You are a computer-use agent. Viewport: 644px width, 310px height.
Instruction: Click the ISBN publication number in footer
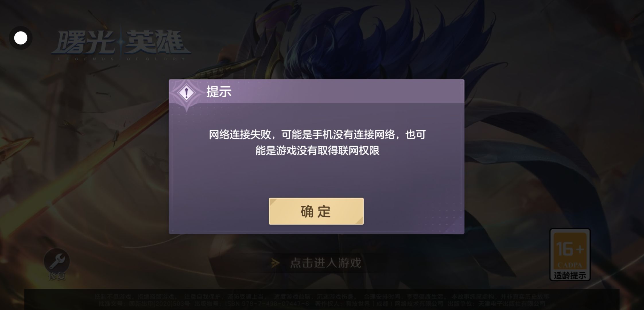coord(267,304)
